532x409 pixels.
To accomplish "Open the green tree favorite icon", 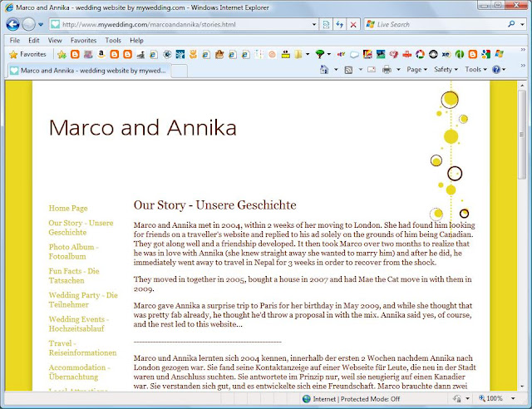I will point(319,54).
